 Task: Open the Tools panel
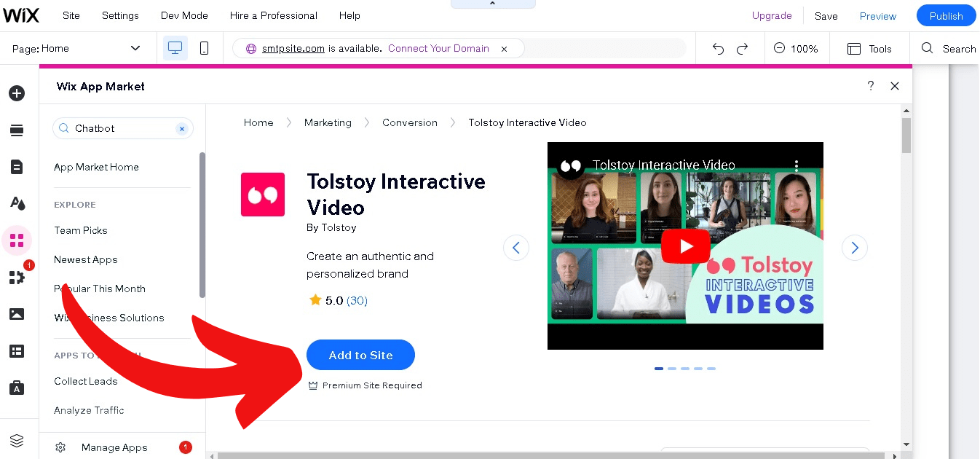[869, 49]
